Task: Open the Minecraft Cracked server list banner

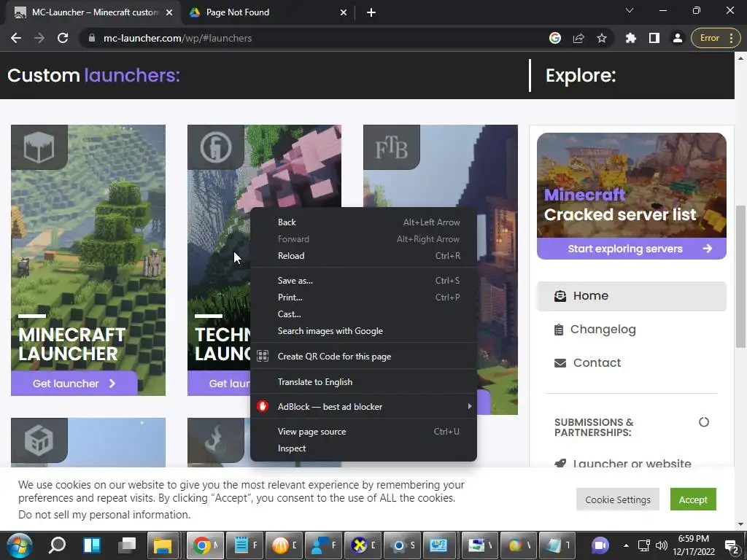Action: (632, 185)
